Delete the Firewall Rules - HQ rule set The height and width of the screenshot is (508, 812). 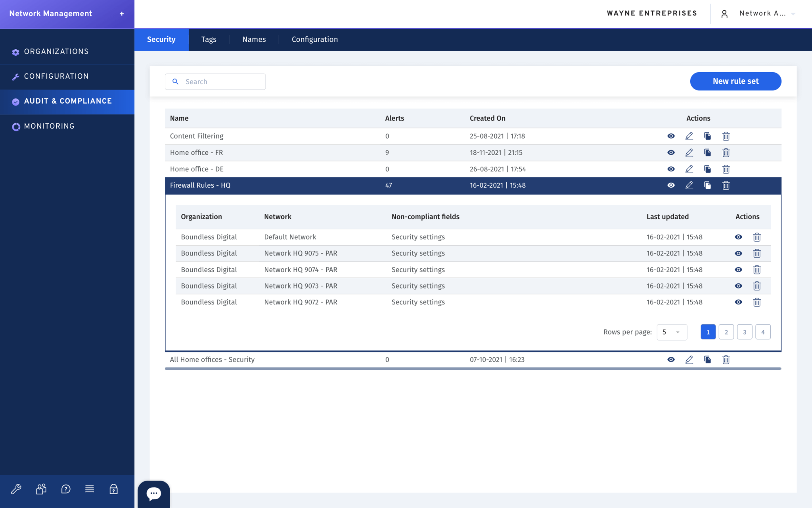click(726, 185)
